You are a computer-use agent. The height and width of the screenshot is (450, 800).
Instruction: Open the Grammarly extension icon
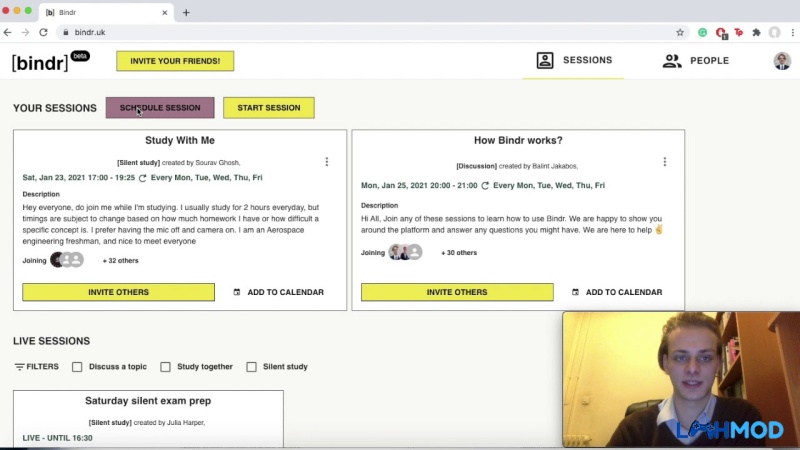(703, 33)
